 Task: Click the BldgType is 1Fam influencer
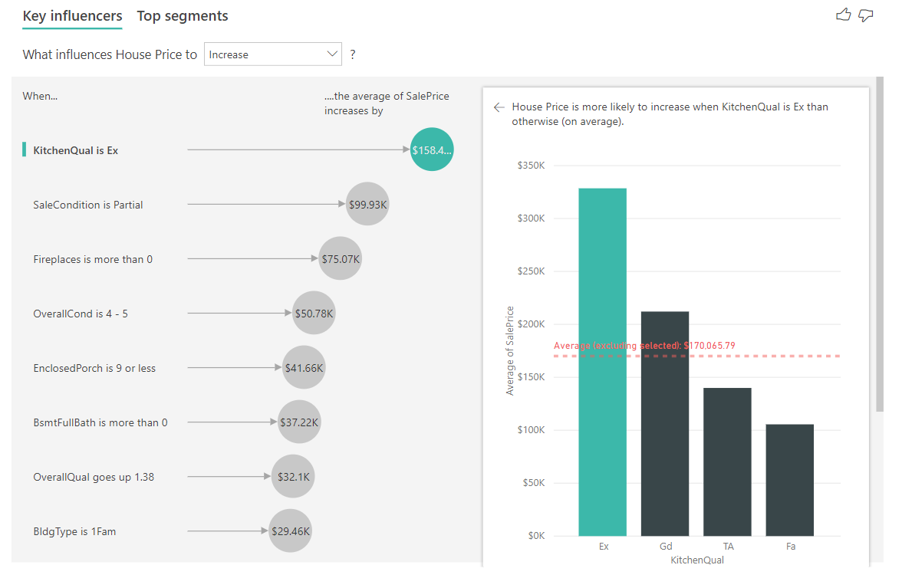point(74,531)
